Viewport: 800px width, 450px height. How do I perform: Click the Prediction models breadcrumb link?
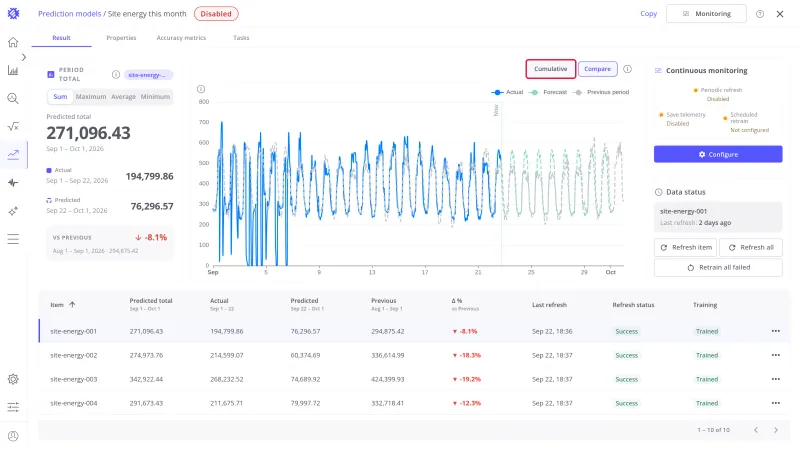coord(69,14)
